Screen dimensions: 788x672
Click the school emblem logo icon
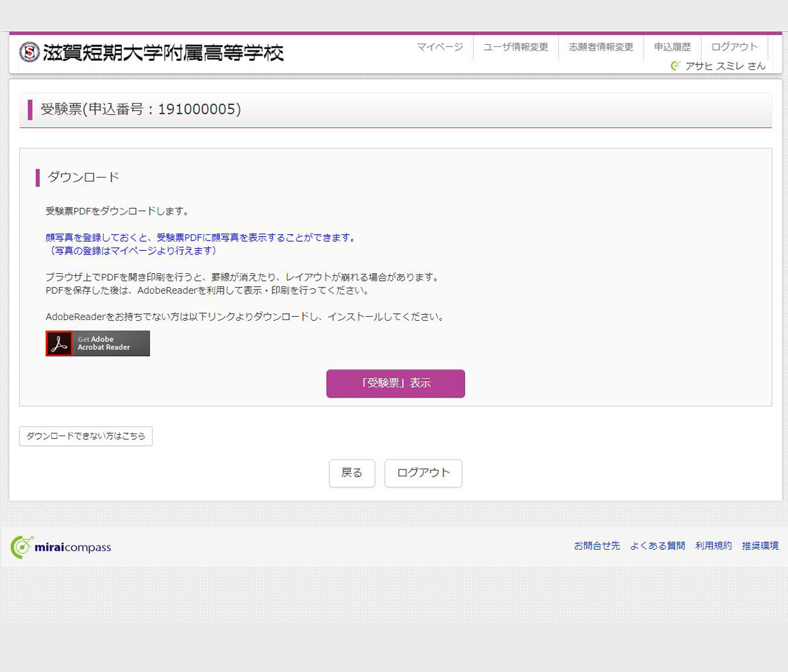[29, 52]
